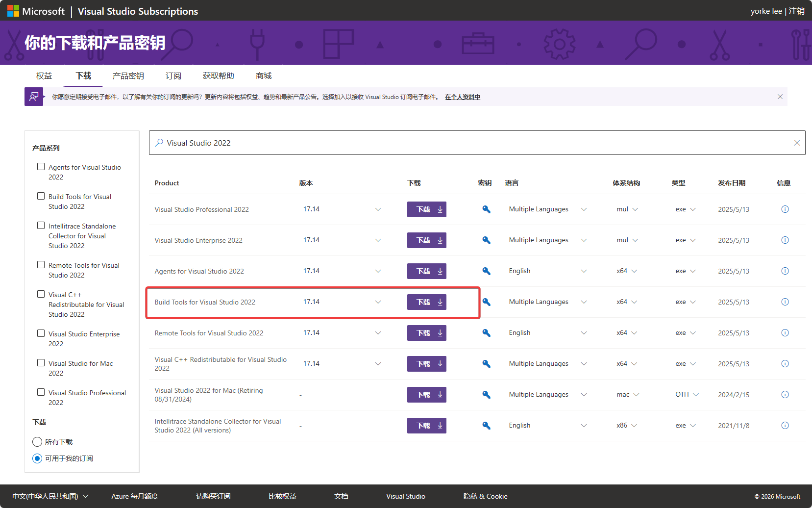
Task: Check Visual Studio for Mac 2022 filter
Action: pos(41,363)
